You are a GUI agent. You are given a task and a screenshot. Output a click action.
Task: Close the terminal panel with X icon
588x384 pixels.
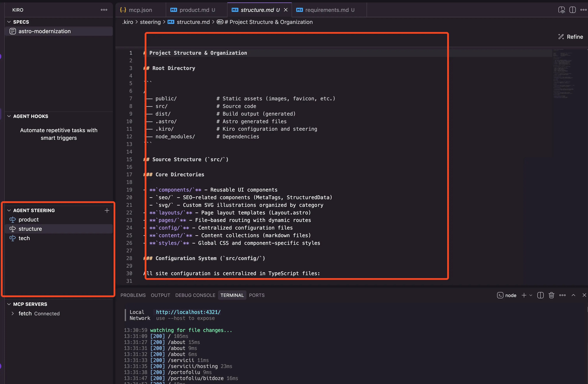[584, 295]
